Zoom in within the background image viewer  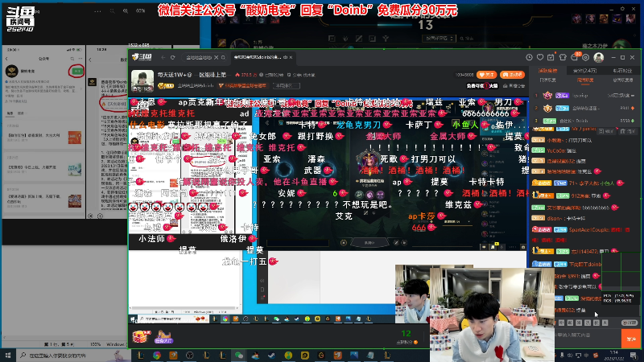coord(126,11)
